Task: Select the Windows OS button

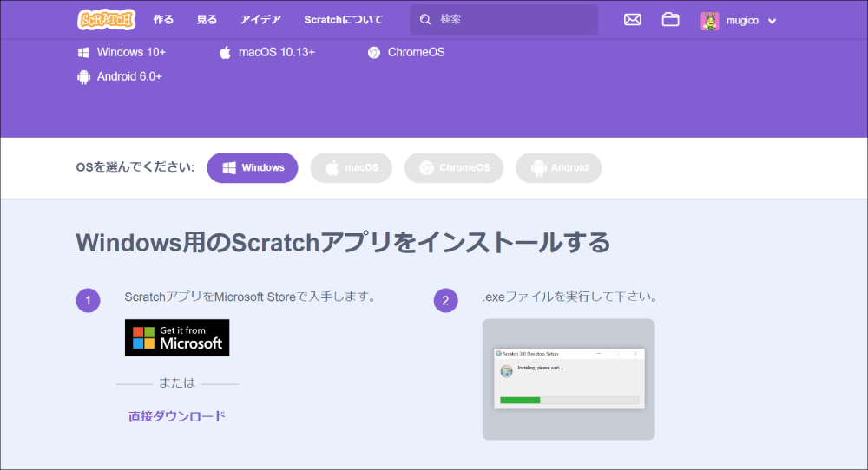Action: tap(253, 167)
